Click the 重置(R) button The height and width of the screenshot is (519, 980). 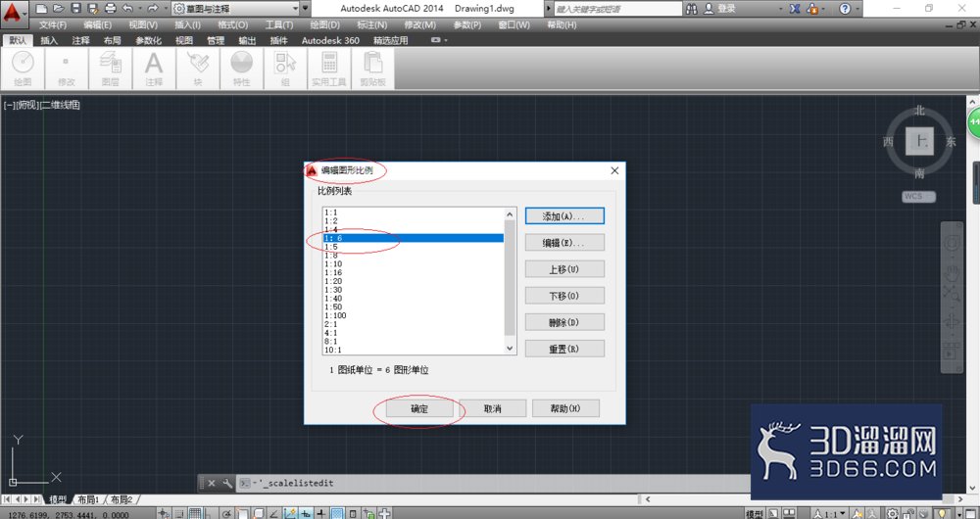pyautogui.click(x=564, y=350)
